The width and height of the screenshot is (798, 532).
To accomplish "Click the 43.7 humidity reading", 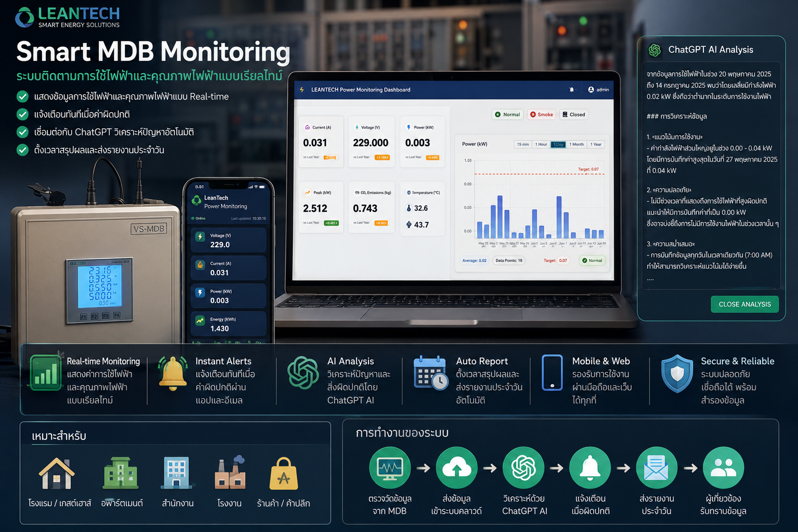I will pyautogui.click(x=417, y=225).
